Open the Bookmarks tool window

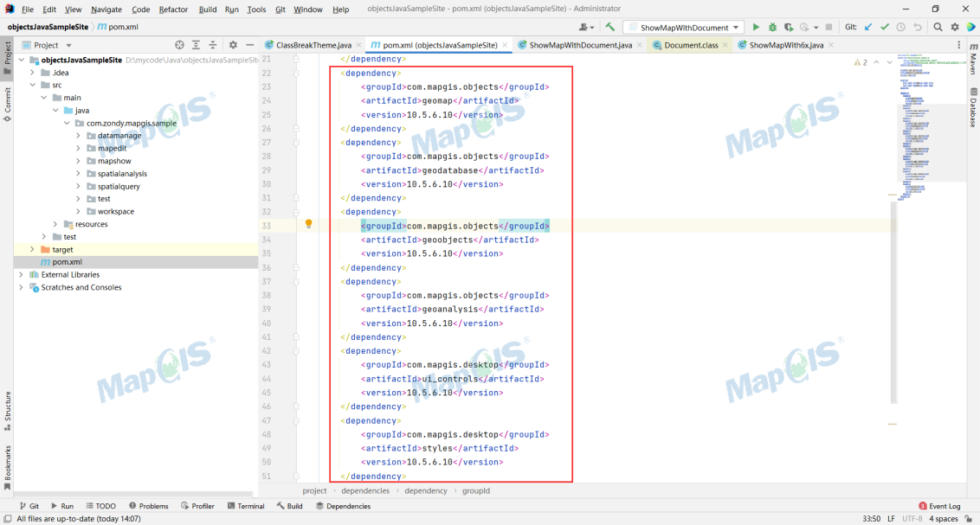tap(7, 468)
